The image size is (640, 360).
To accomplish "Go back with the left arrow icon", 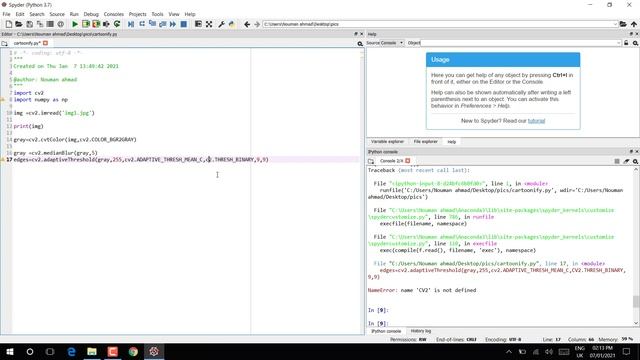I will pyautogui.click(x=247, y=24).
